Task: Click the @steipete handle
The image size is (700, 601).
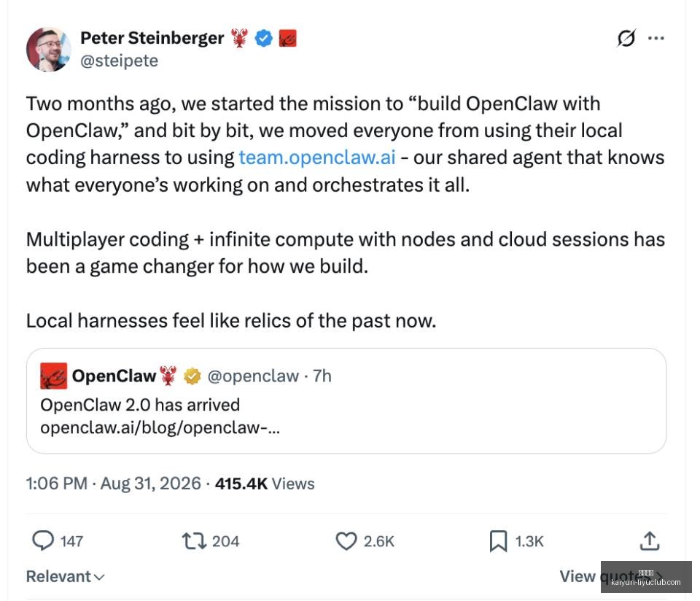Action: [119, 61]
